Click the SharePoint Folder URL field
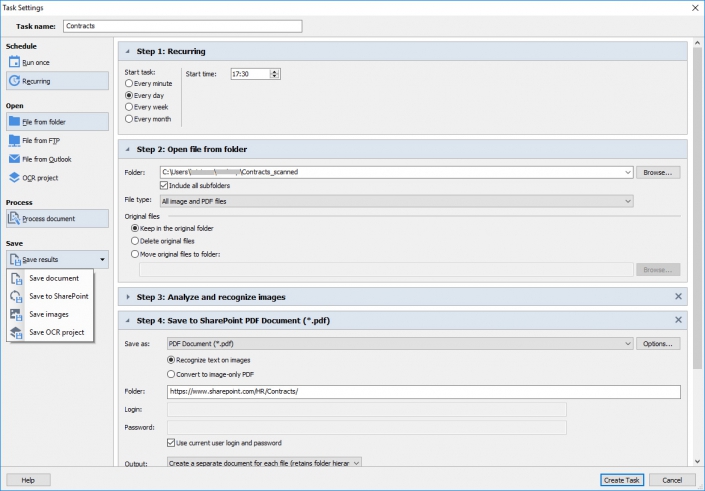This screenshot has height=491, width=705. click(424, 392)
